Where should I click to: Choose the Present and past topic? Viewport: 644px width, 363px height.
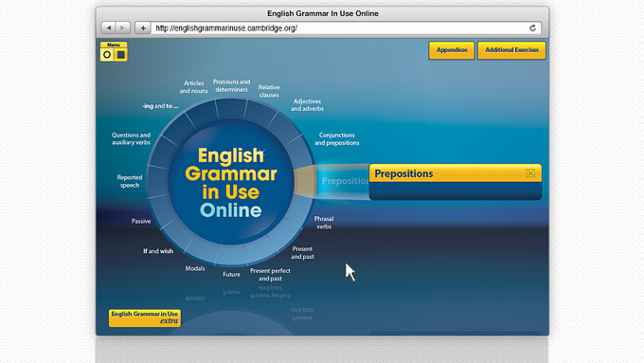point(303,252)
